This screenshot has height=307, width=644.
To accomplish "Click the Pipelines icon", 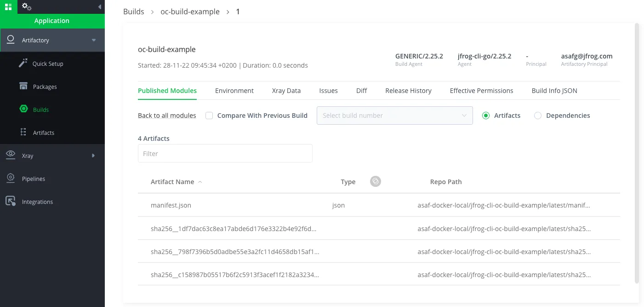I will (11, 178).
